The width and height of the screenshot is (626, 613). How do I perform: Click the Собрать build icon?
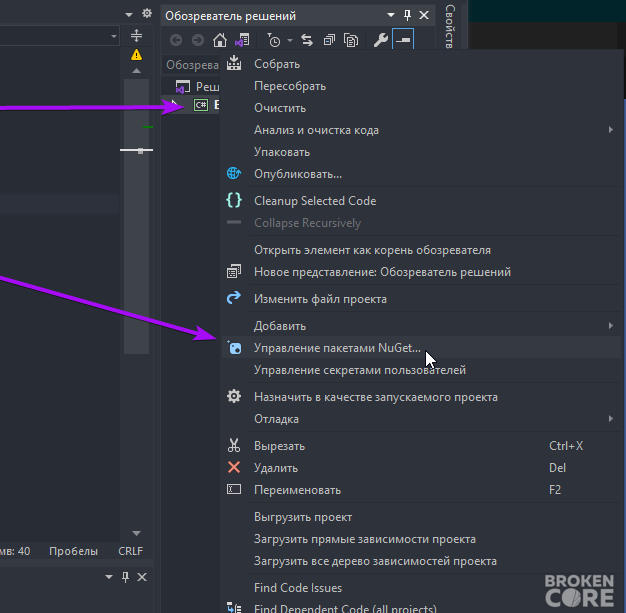pos(234,63)
